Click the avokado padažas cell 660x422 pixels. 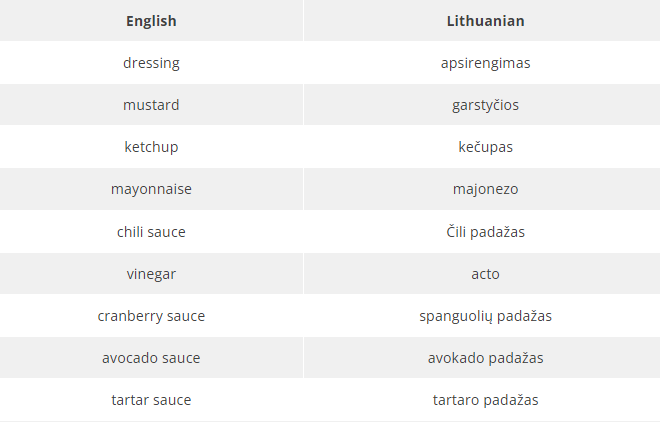pos(485,358)
